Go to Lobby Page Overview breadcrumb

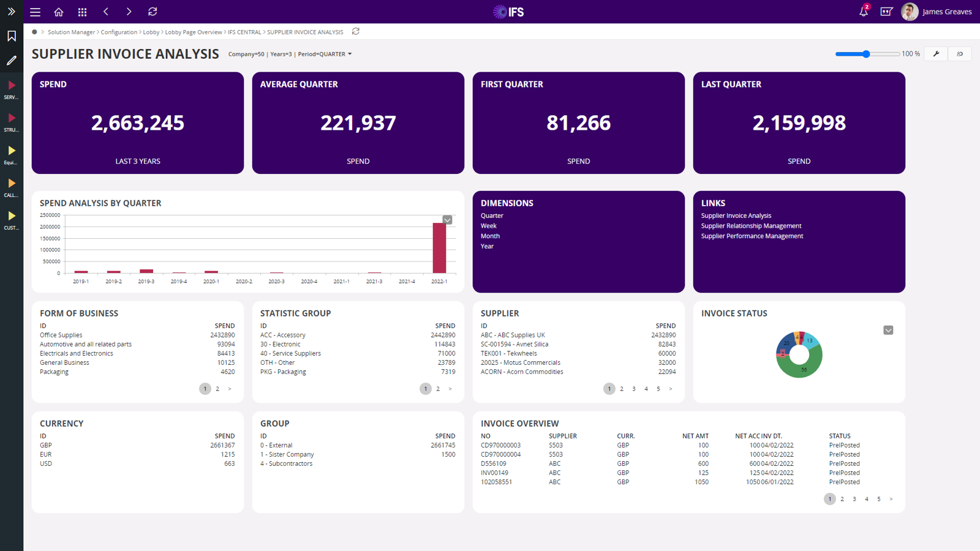pos(194,32)
